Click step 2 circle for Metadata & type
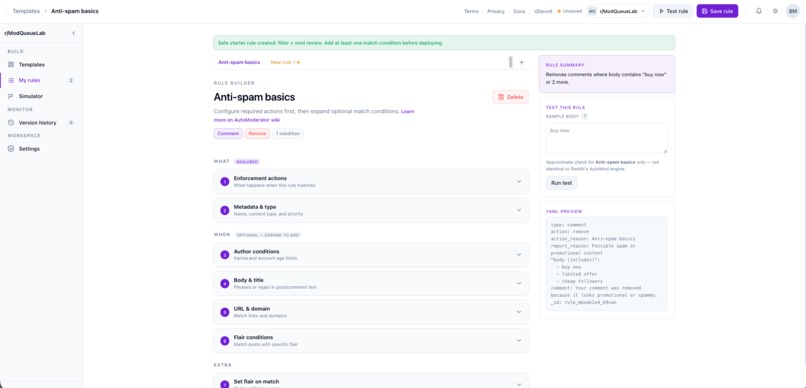Screen dimensions: 806x388 [224, 210]
